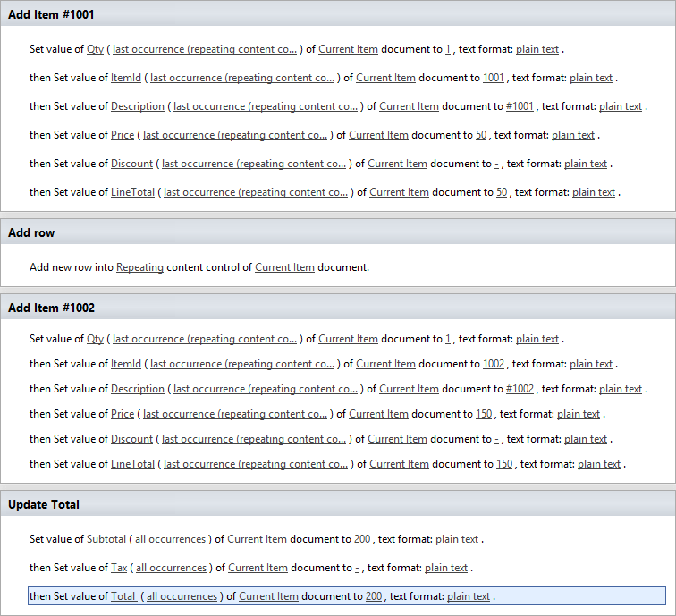Image resolution: width=676 pixels, height=616 pixels.
Task: Edit value 150 in Price action of #1002
Action: (484, 414)
